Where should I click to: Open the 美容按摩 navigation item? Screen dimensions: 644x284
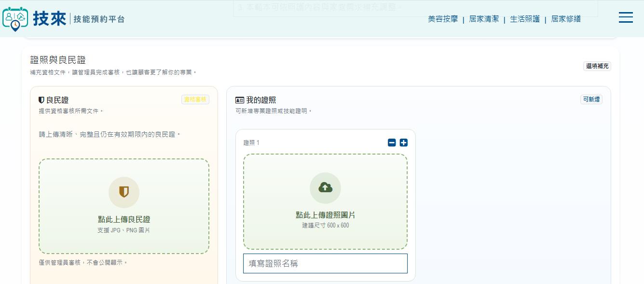[443, 19]
